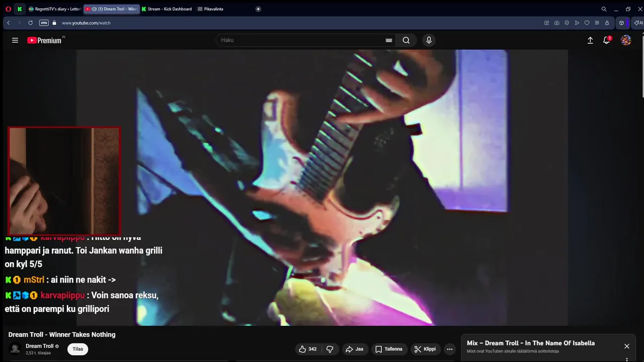Switch to RegrettiTV's diary Letterboxd tab
The height and width of the screenshot is (362, 644).
(x=54, y=9)
